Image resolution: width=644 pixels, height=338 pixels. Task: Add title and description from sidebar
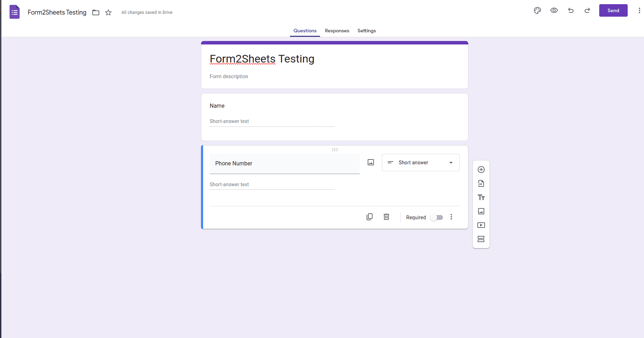pos(481,197)
